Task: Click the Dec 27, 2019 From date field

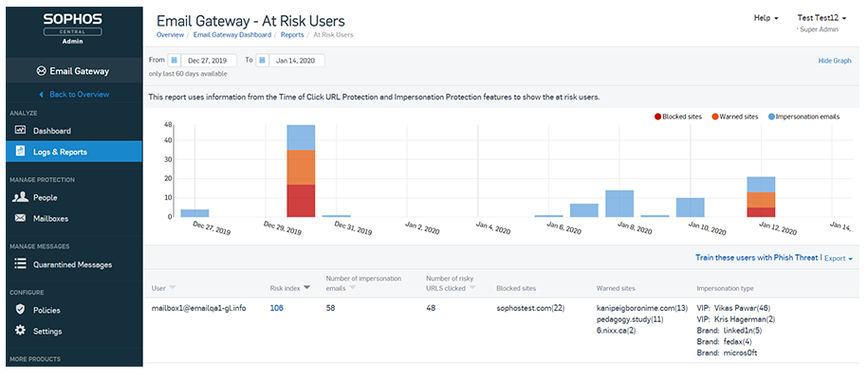Action: click(209, 61)
